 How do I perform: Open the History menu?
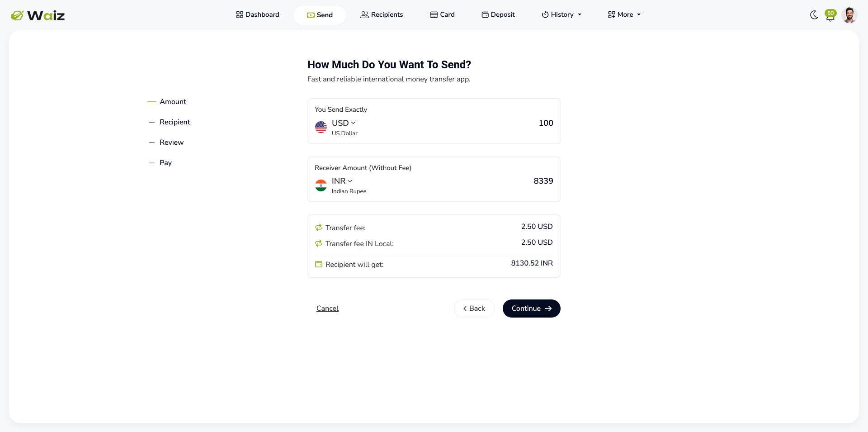(x=561, y=14)
